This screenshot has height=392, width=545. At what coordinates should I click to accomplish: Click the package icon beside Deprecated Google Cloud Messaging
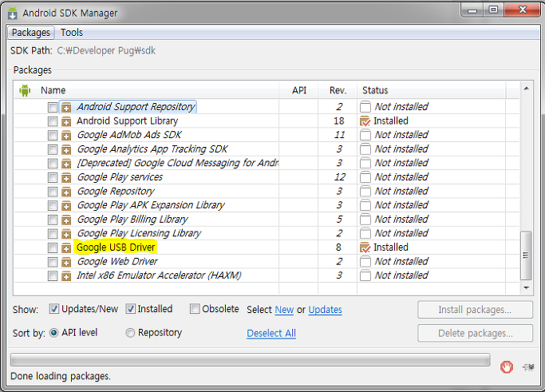(66, 164)
